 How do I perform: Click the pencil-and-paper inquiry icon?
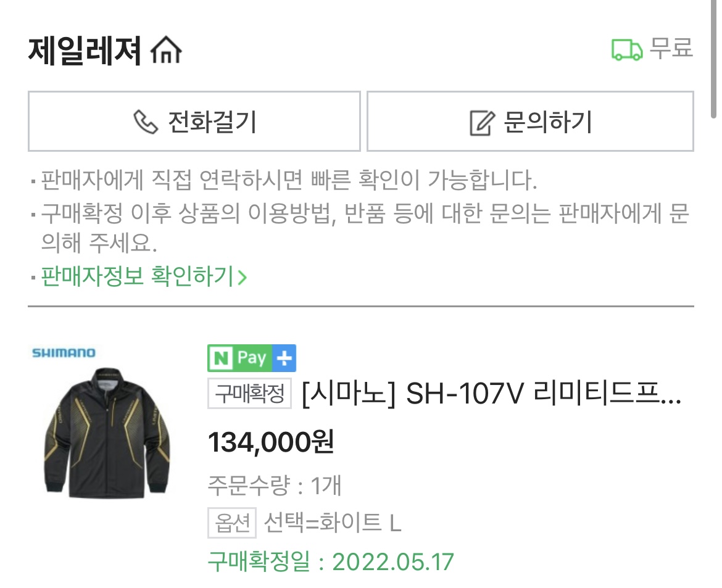(x=482, y=123)
